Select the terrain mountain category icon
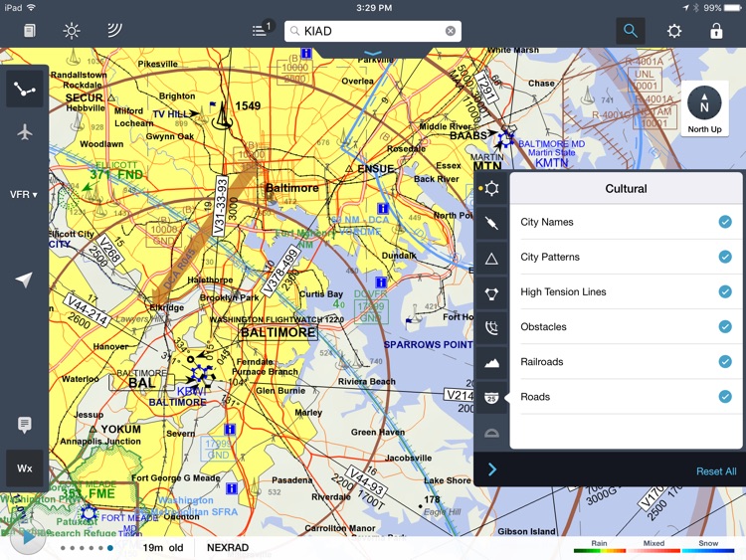Screen dimensions: 746x560 pyautogui.click(x=491, y=363)
